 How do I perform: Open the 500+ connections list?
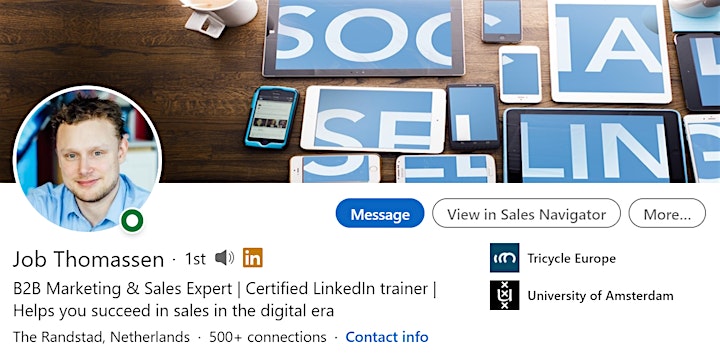[x=268, y=337]
